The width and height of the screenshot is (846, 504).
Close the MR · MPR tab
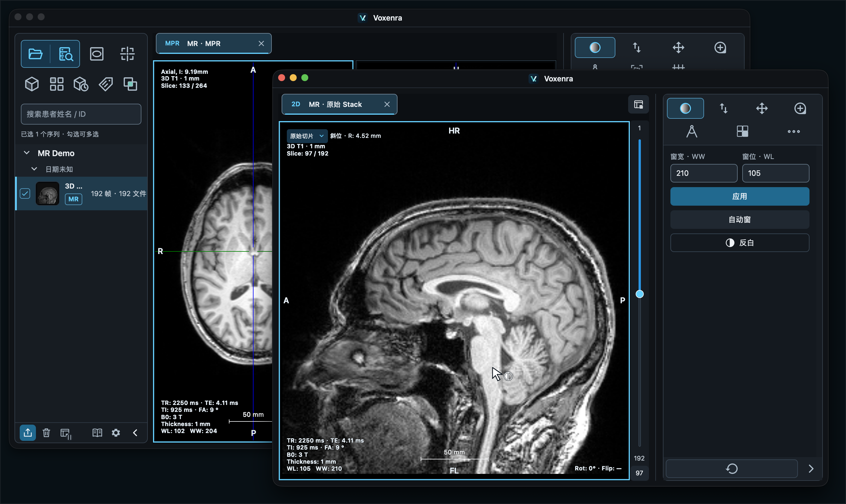tap(261, 43)
